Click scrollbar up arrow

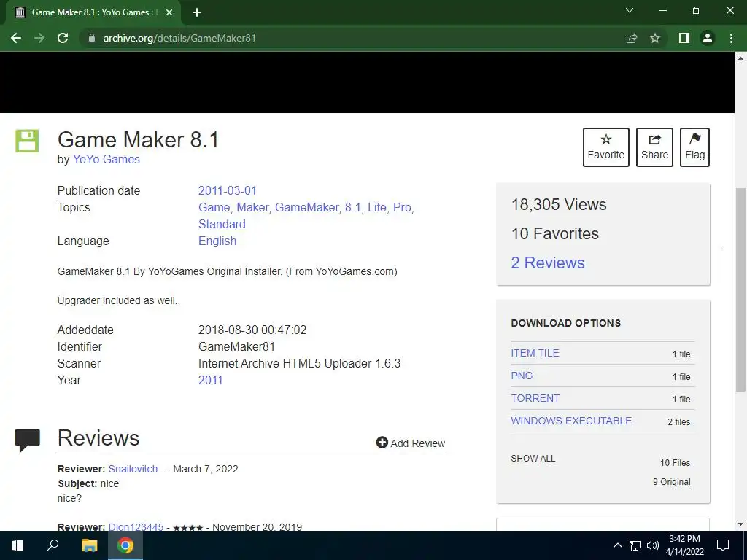[741, 58]
